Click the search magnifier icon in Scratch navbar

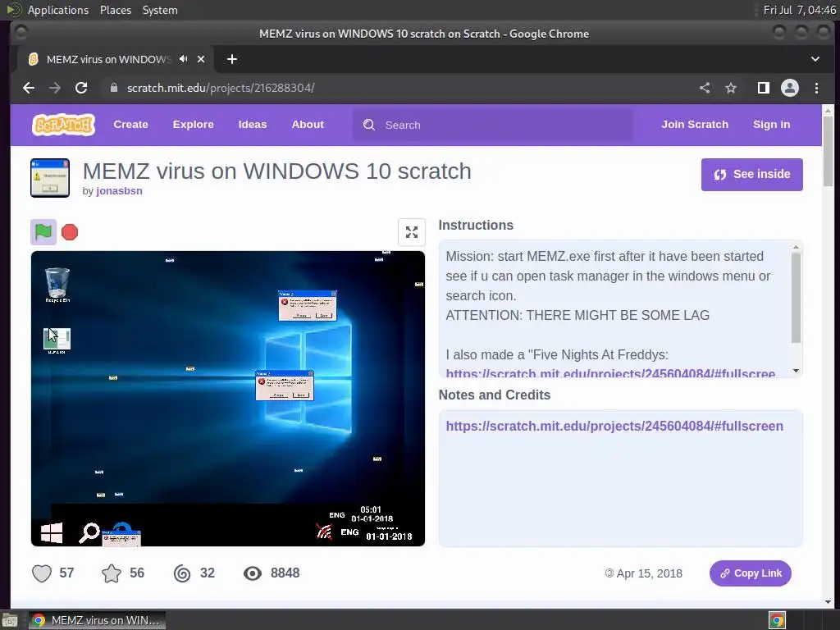coord(369,125)
